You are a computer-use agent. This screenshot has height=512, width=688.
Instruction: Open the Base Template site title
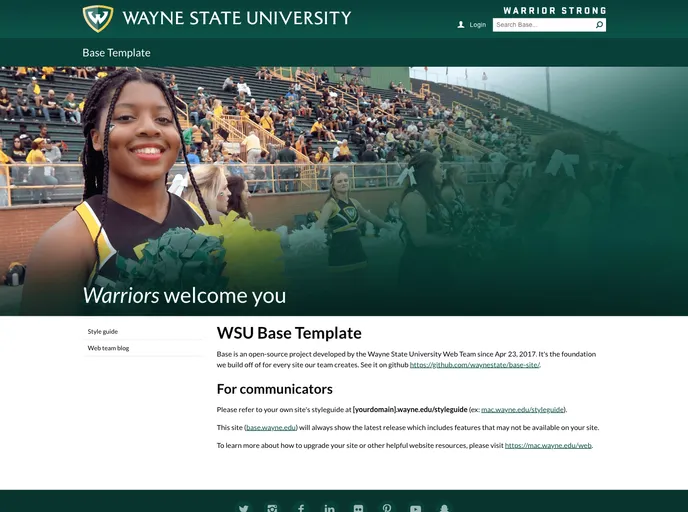click(x=116, y=53)
